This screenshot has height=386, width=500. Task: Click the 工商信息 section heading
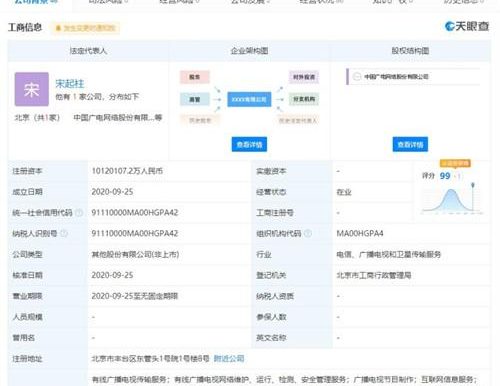click(x=25, y=27)
